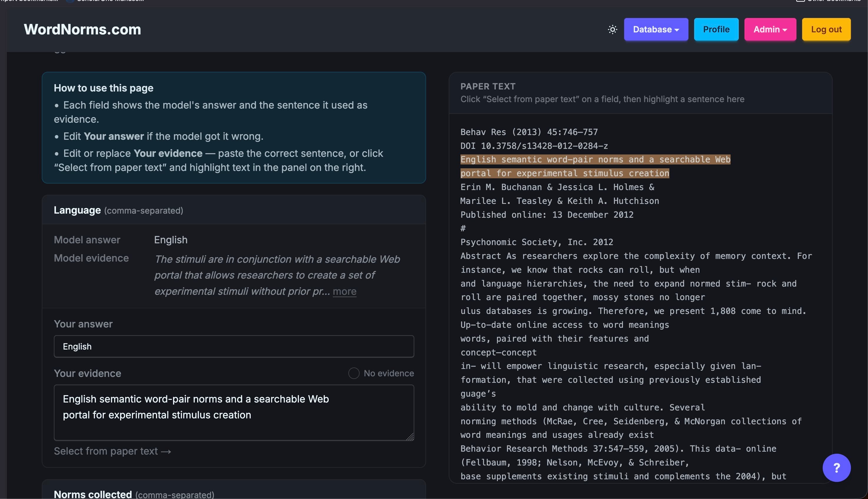
Task: Click the highlighted paper title line starting English semantic
Action: click(x=595, y=159)
